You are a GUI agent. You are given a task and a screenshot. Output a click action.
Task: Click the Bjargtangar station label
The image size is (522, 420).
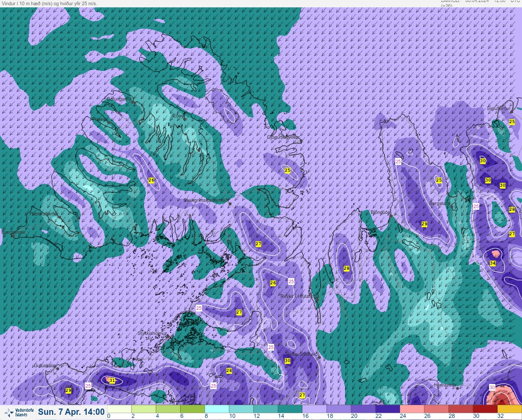point(14,232)
